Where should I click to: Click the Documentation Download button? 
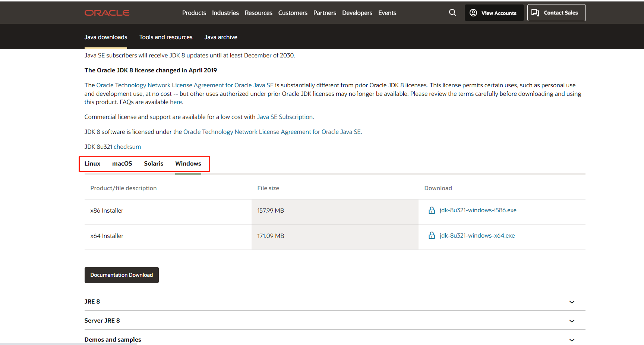coord(121,275)
